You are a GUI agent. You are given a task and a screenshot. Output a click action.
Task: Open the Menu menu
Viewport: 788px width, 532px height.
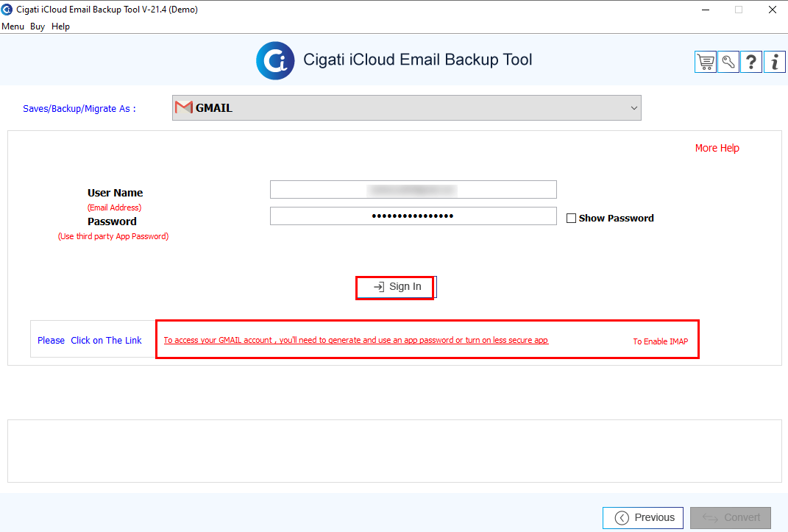[x=13, y=26]
